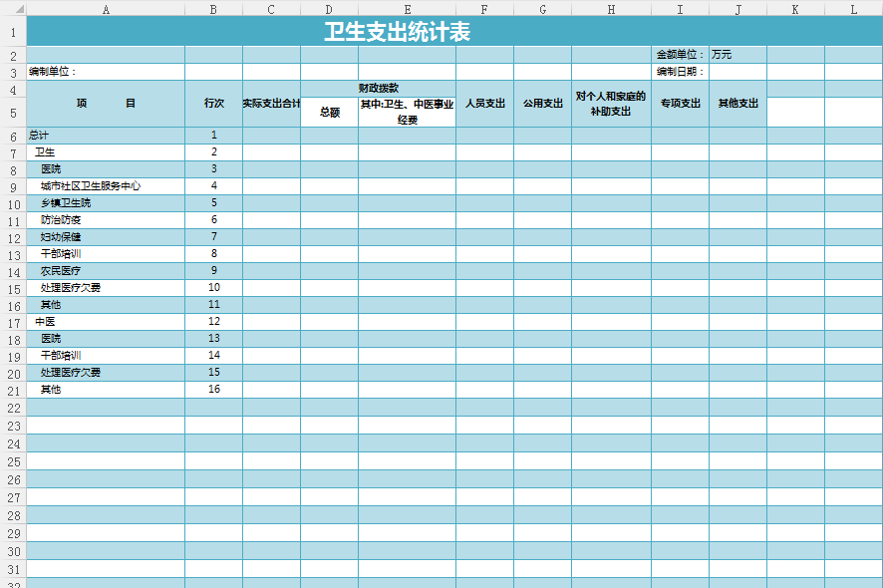Select the 城市社区卫生服务中心 cell
Image resolution: width=883 pixels, height=588 pixels.
106,186
